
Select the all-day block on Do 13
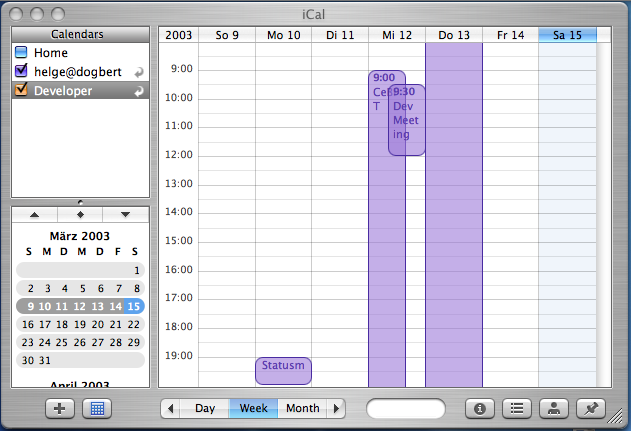pyautogui.click(x=454, y=215)
